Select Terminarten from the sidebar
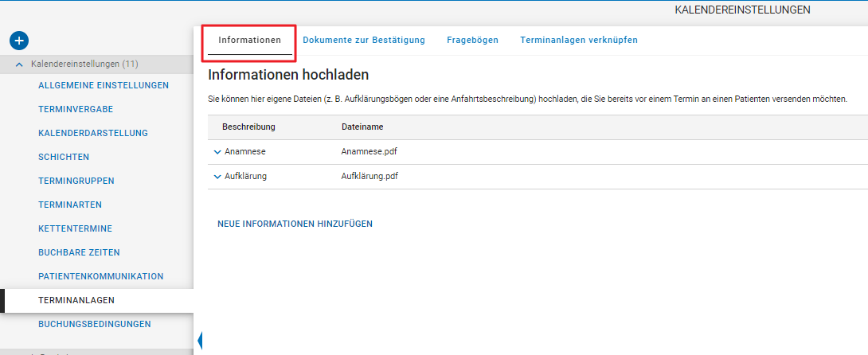The width and height of the screenshot is (868, 355). [x=70, y=205]
